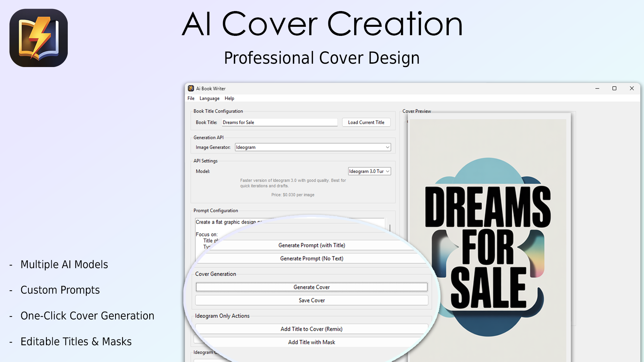Click the prompt box scrollbar
644x362 pixels.
pyautogui.click(x=389, y=227)
